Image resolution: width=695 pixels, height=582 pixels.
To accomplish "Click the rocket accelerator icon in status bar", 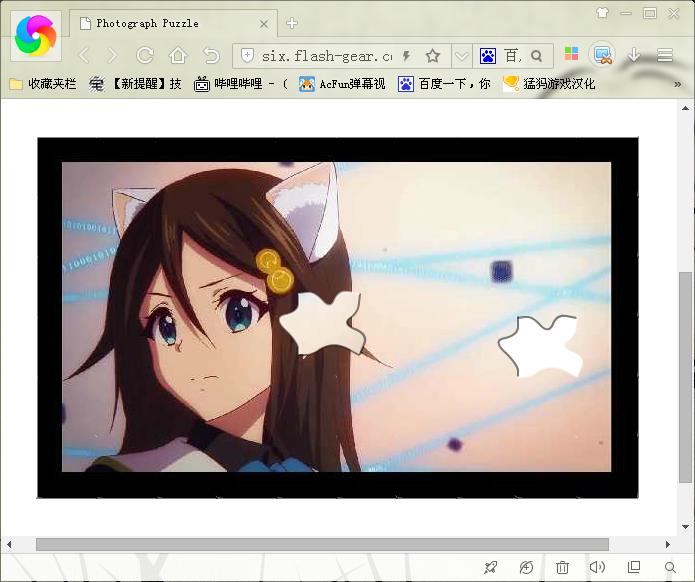I will coord(490,568).
